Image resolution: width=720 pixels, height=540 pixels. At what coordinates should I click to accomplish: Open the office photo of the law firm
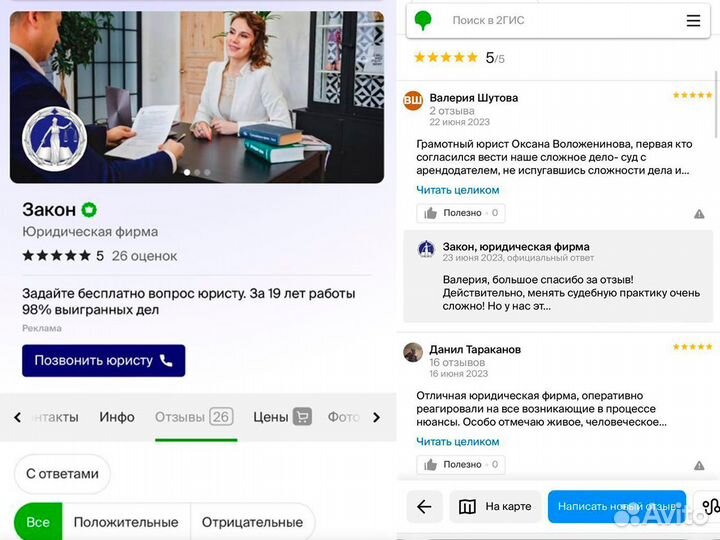197,97
